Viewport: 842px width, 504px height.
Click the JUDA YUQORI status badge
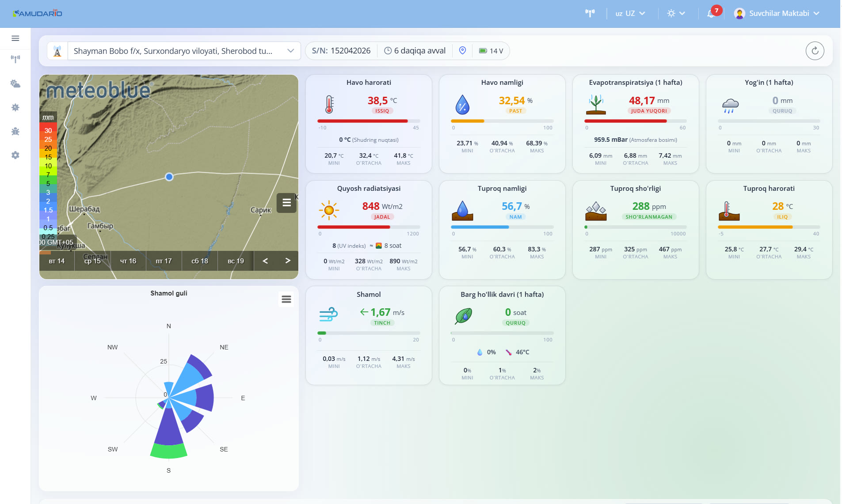[x=649, y=111]
